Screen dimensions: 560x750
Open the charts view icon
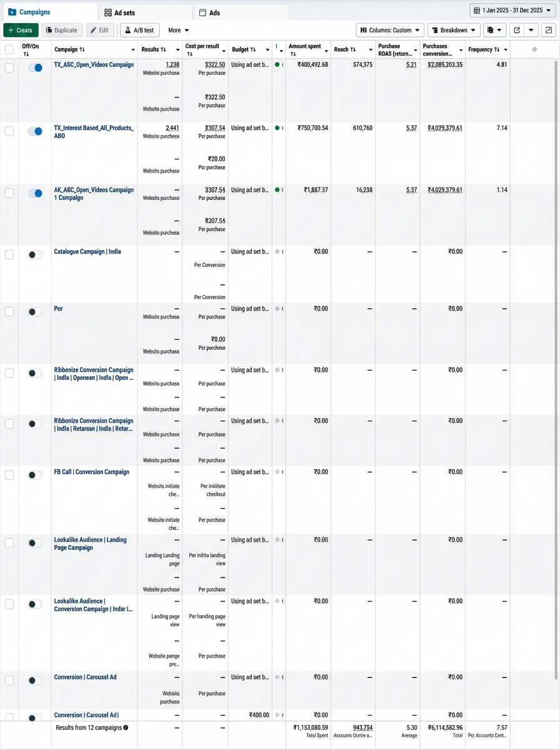click(548, 30)
